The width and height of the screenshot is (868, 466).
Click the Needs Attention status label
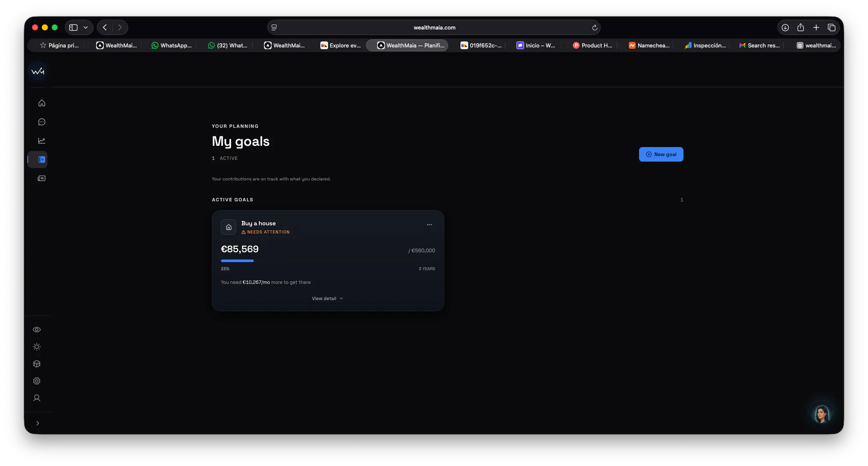(266, 232)
